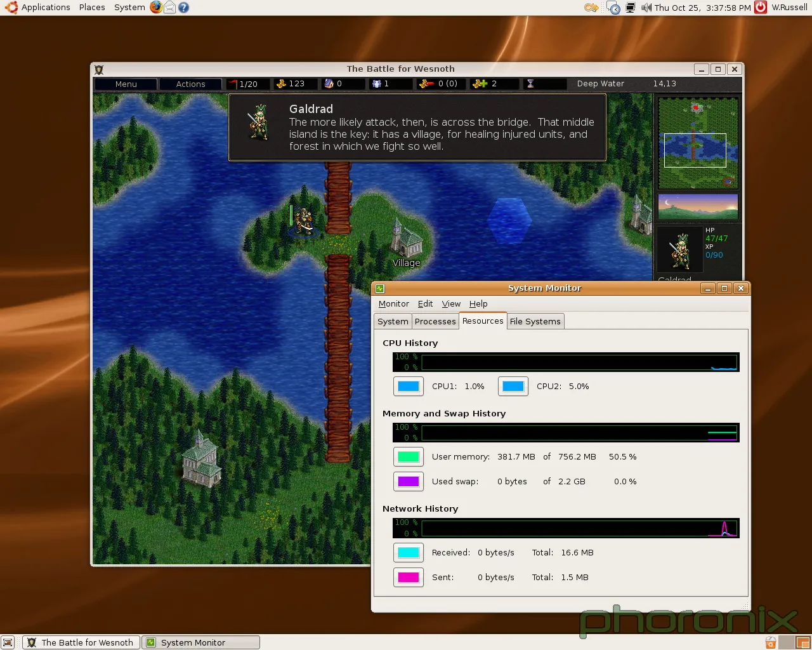Click the time-of-day dusk image
This screenshot has height=650, width=812.
click(x=698, y=207)
